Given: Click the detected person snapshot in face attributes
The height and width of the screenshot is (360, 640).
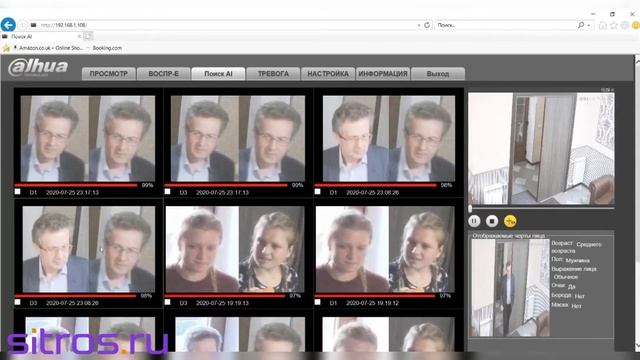Looking at the screenshot, I should [510, 288].
